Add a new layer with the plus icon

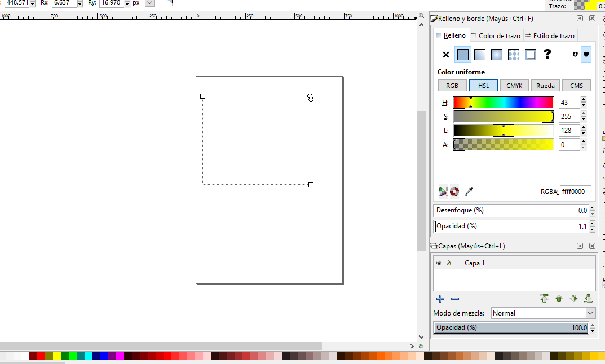tap(440, 299)
